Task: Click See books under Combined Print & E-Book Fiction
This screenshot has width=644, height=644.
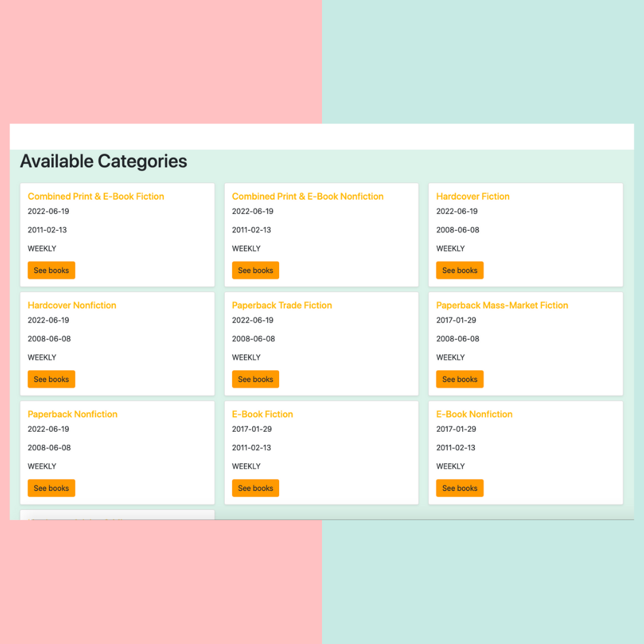Action: pos(51,270)
